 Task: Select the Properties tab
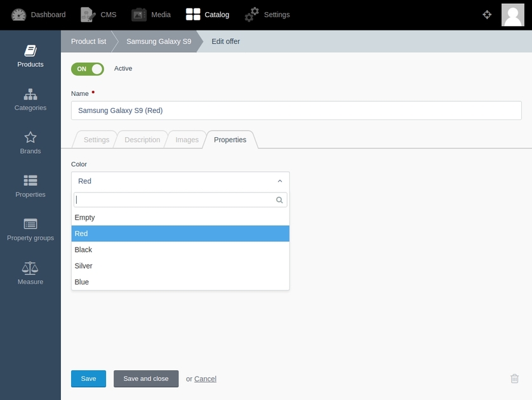tap(230, 140)
